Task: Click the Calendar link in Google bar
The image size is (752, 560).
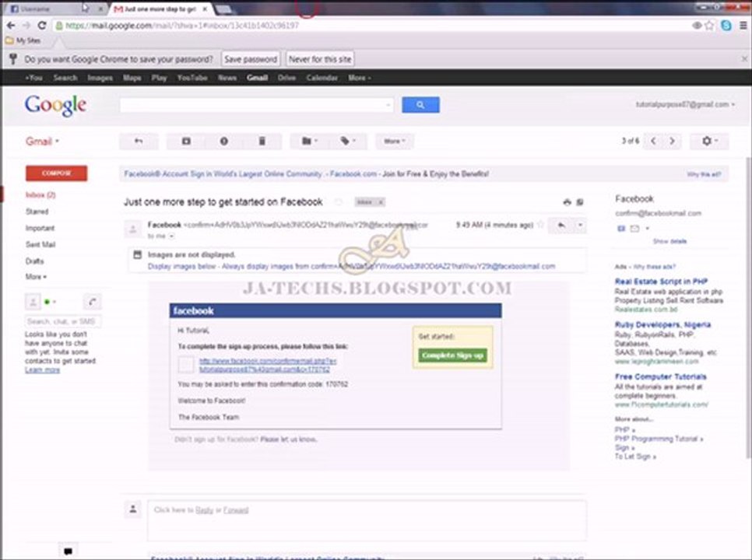Action: 322,78
